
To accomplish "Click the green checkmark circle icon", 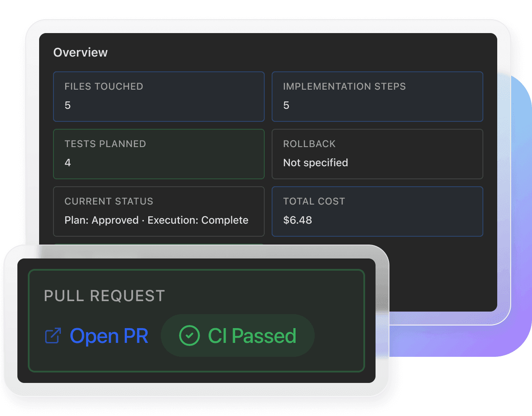I will point(190,336).
